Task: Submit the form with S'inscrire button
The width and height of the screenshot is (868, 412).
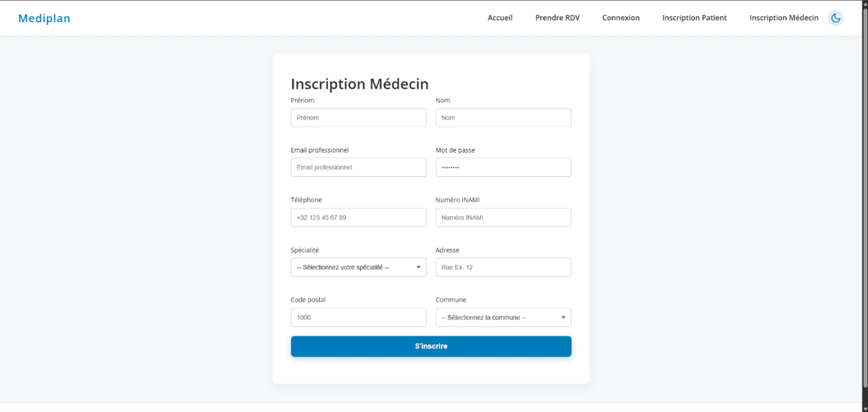Action: click(431, 346)
